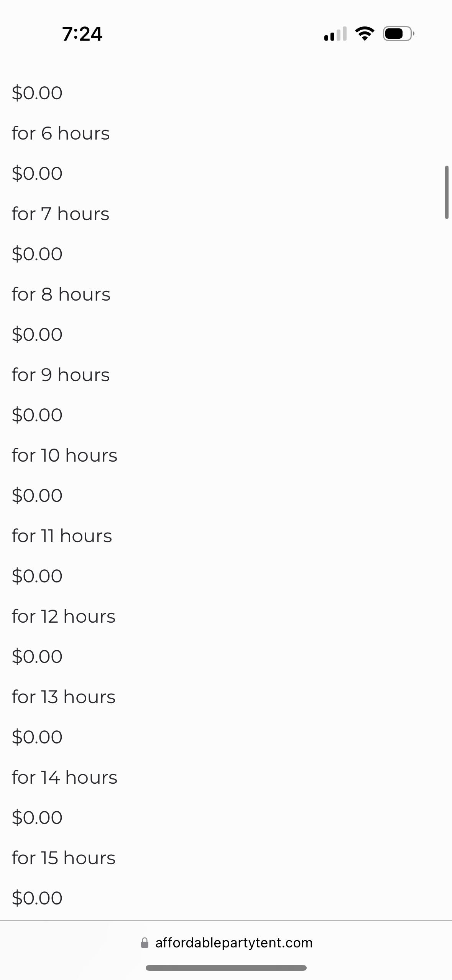This screenshot has width=452, height=980.
Task: Tap the "for 8 hours" entry
Action: tap(61, 294)
